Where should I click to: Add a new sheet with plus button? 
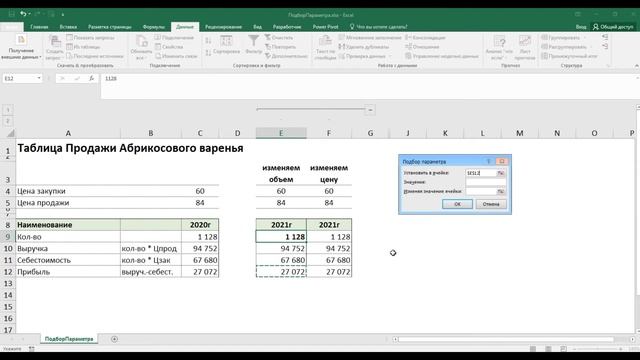click(x=114, y=339)
